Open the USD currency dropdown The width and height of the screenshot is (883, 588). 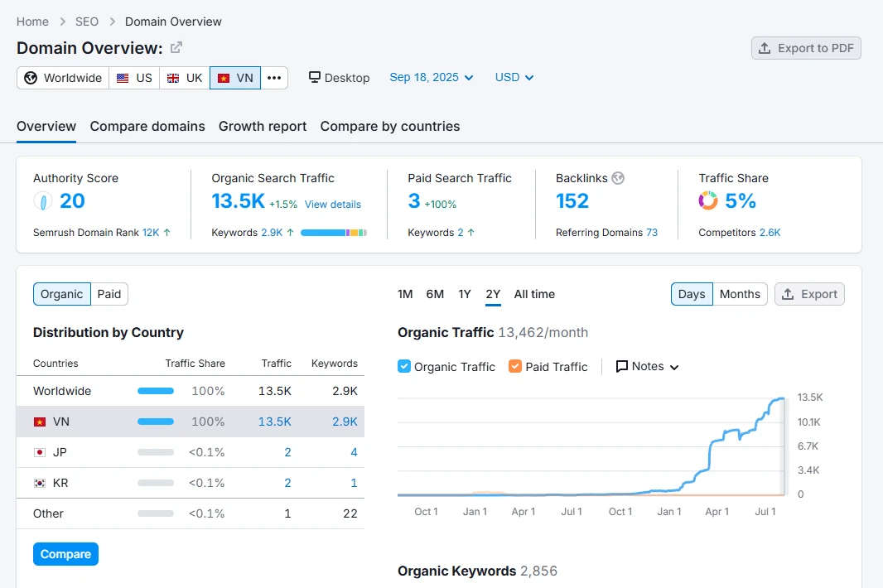click(514, 77)
